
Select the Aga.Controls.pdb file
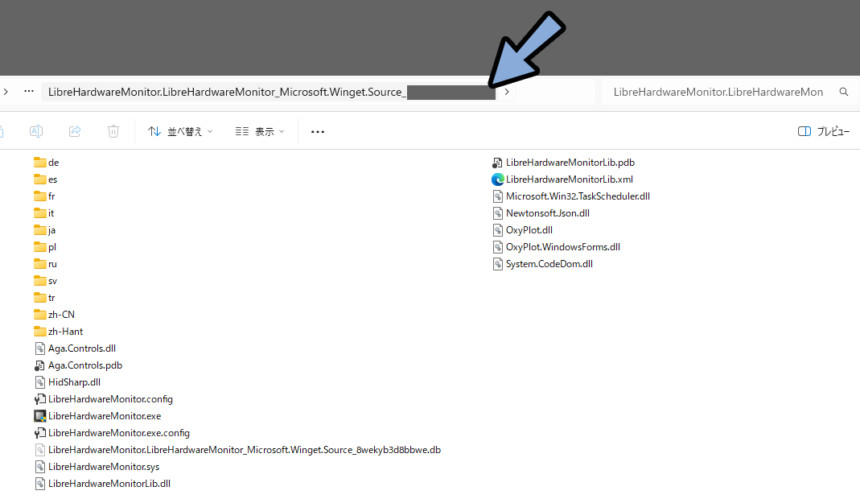[x=78, y=365]
